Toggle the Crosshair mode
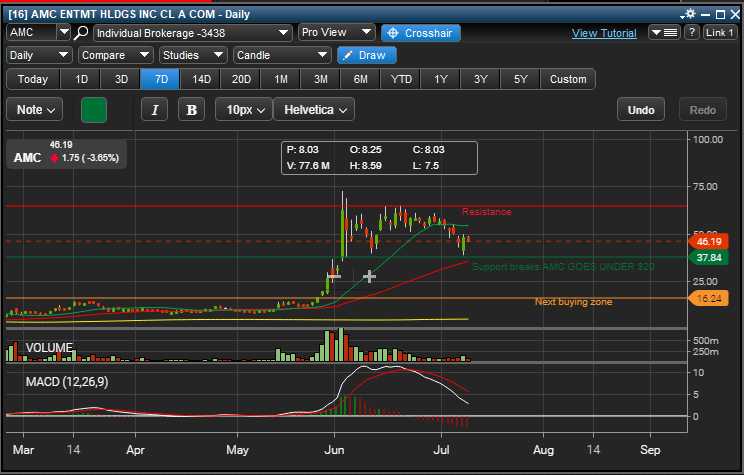 tap(420, 33)
